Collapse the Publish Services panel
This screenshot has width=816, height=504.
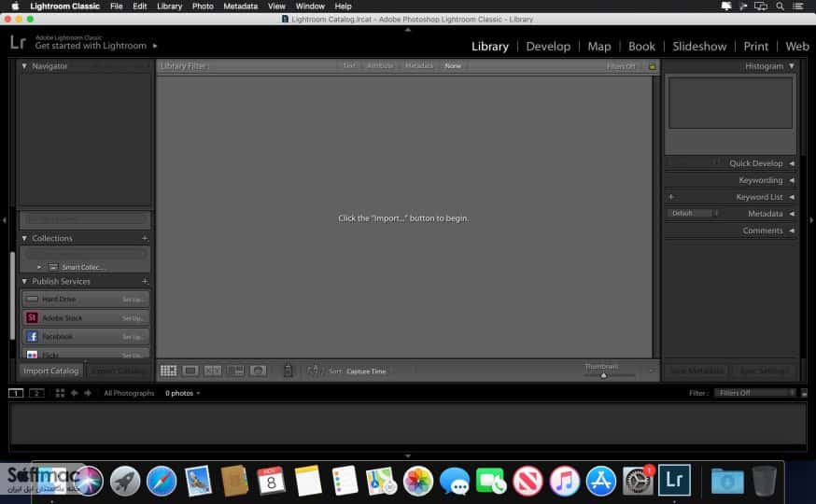point(24,281)
